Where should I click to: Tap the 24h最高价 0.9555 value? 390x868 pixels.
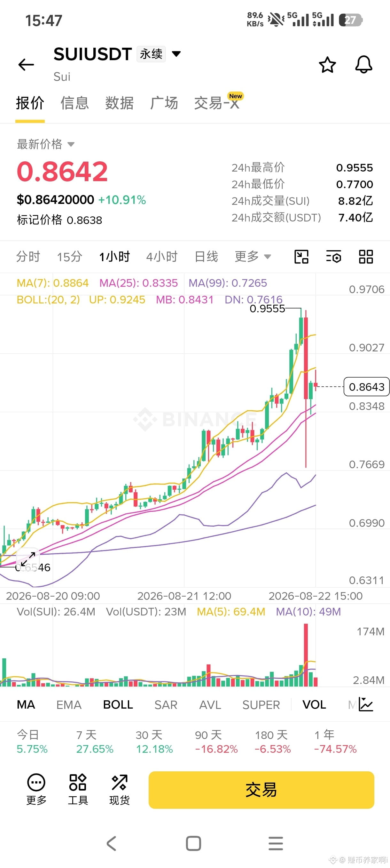[x=354, y=168]
